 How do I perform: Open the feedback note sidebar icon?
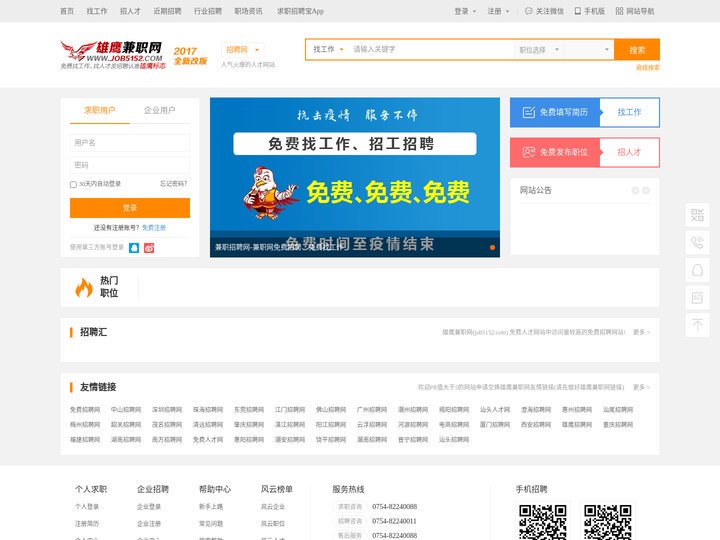pos(698,298)
